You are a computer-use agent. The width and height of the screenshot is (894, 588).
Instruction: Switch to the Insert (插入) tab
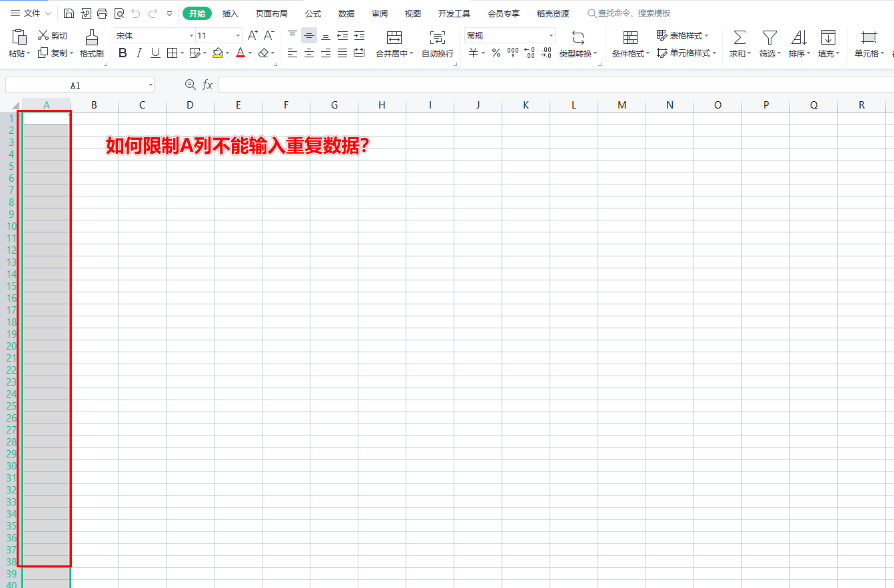tap(230, 13)
